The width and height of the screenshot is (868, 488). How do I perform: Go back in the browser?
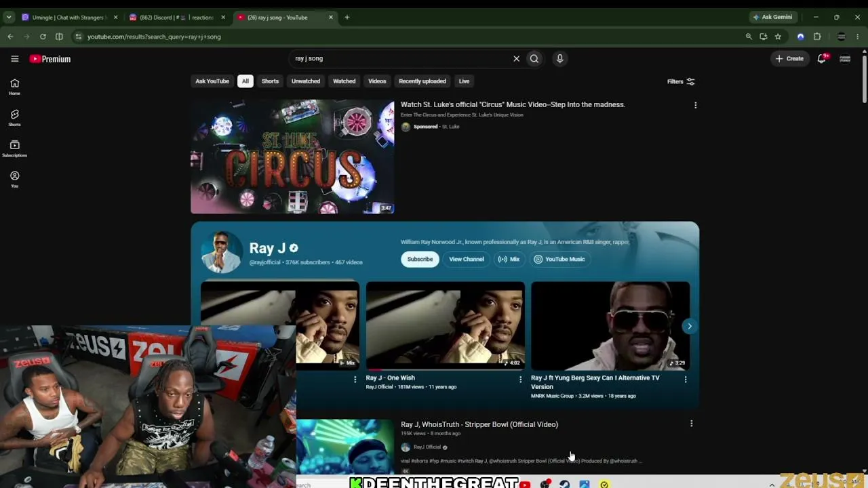click(x=10, y=37)
